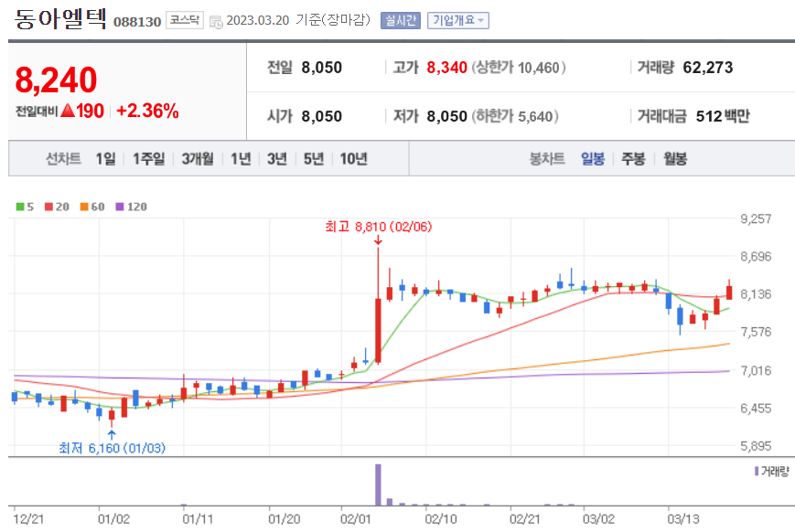Image resolution: width=795 pixels, height=532 pixels.
Task: Select the 월봉 candlestick chart
Action: tap(675, 159)
